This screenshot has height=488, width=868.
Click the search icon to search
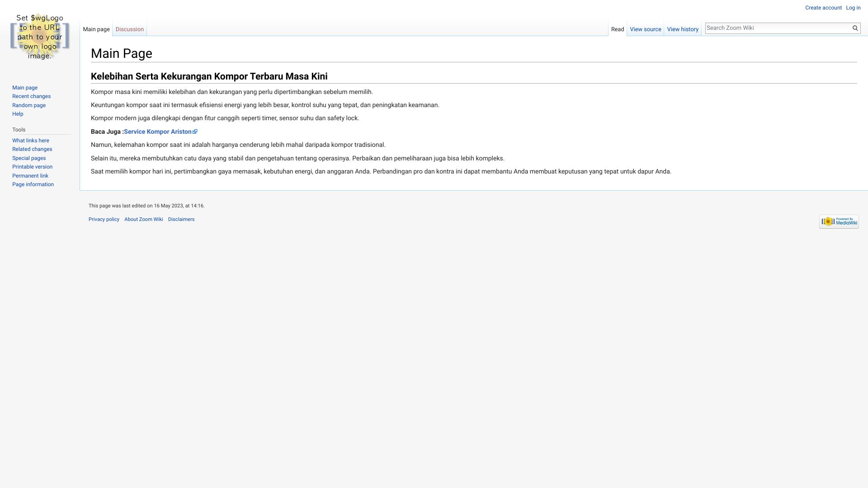point(855,28)
